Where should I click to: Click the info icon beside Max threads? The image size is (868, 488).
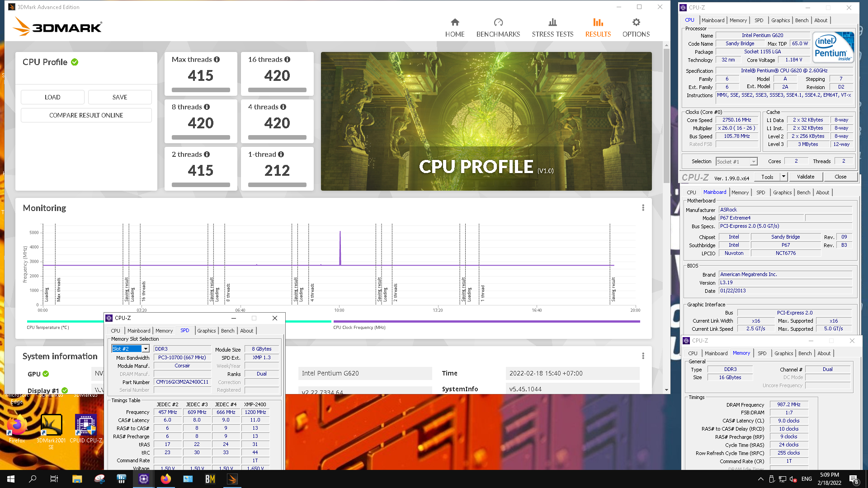[x=217, y=60]
